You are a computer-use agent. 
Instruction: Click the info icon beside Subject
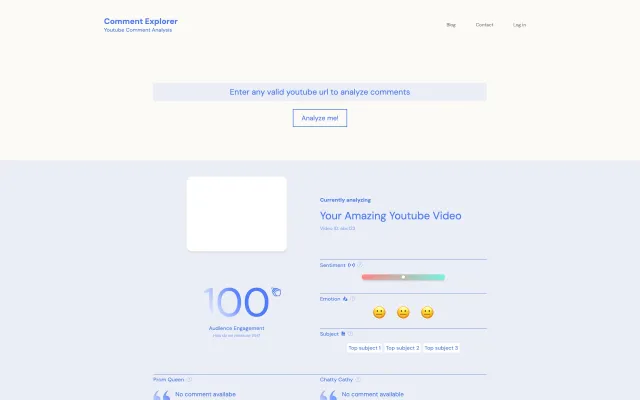pos(350,333)
